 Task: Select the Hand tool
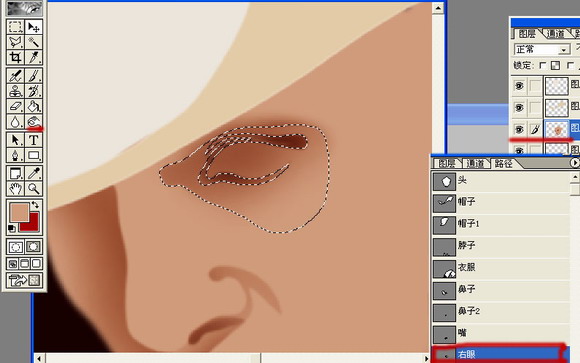(15, 188)
